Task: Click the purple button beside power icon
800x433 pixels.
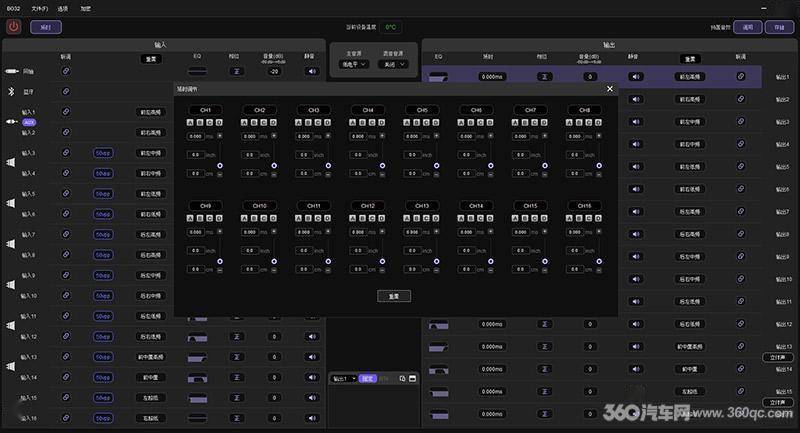Action: [46, 27]
